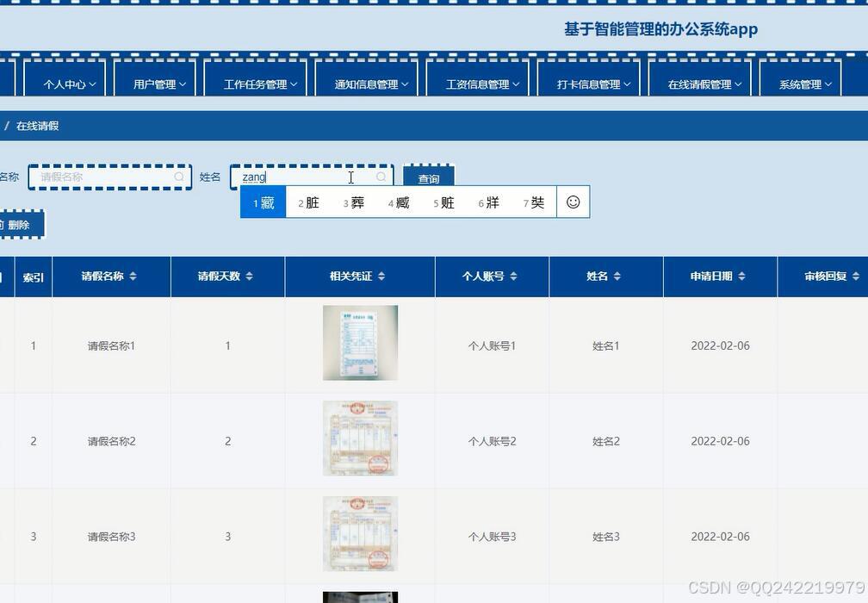Click the sort arrows on 请假天数 column

coord(249,277)
